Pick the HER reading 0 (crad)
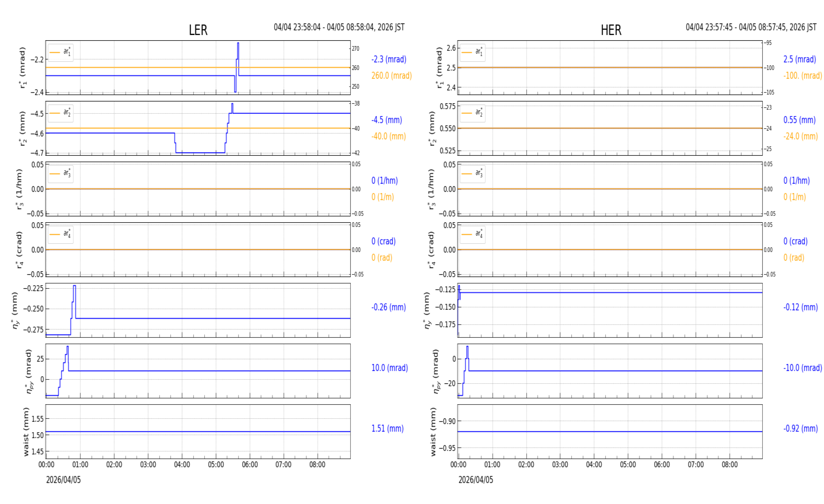This screenshot has height=504, width=824. click(x=795, y=242)
